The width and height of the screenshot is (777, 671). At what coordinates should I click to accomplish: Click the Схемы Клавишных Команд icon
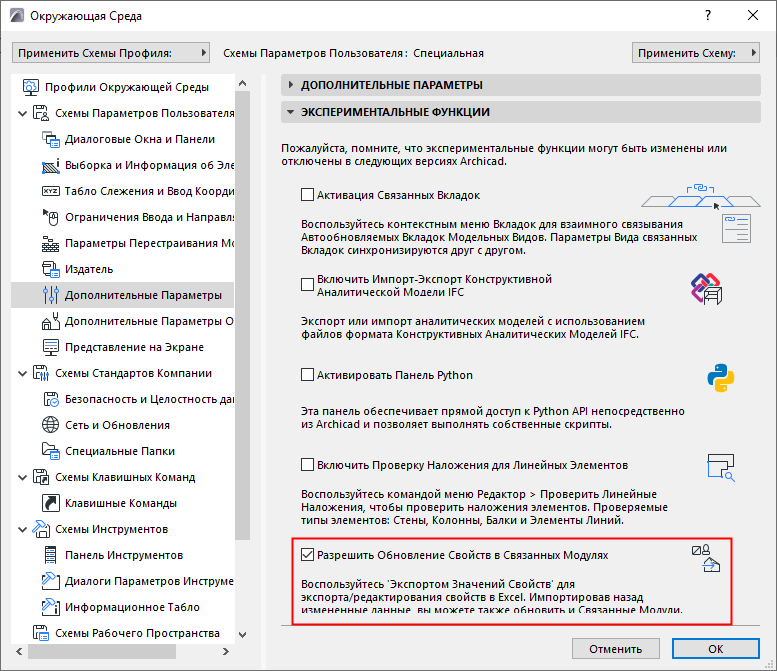41,477
